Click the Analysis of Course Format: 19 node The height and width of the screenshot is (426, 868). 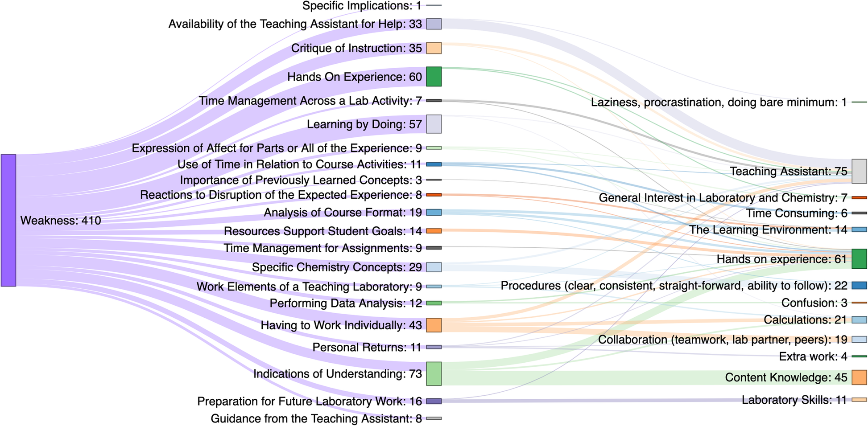point(434,213)
